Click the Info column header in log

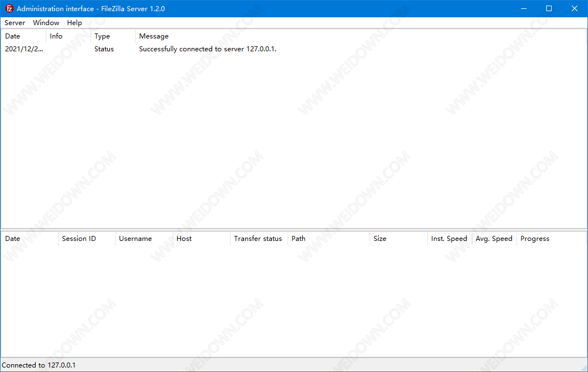click(68, 36)
